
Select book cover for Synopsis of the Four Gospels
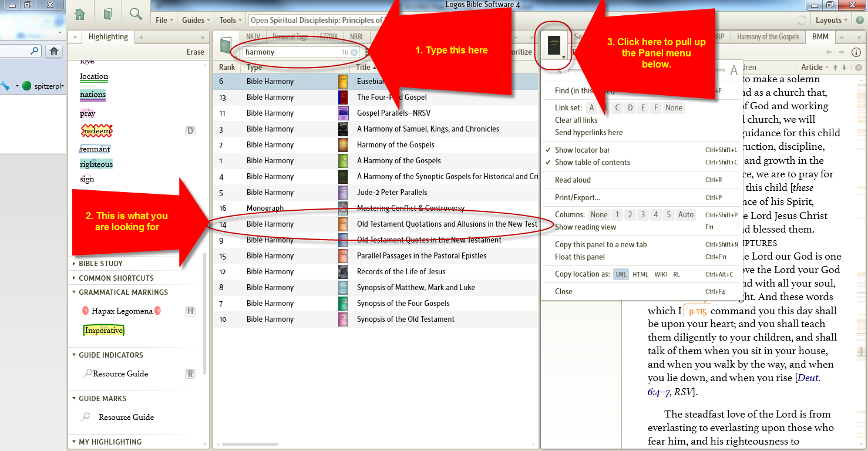tap(343, 303)
